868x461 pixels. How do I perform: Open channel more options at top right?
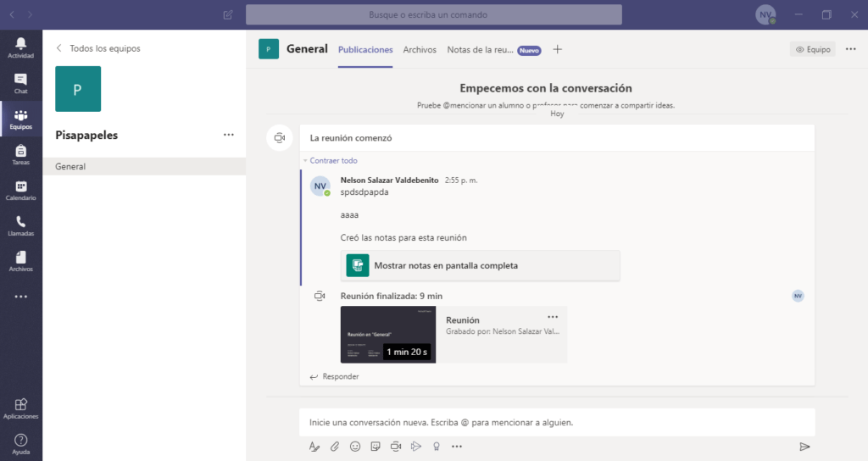click(851, 49)
